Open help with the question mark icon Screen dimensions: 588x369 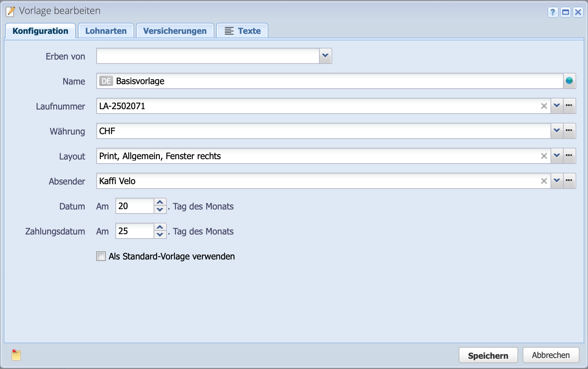tap(553, 12)
